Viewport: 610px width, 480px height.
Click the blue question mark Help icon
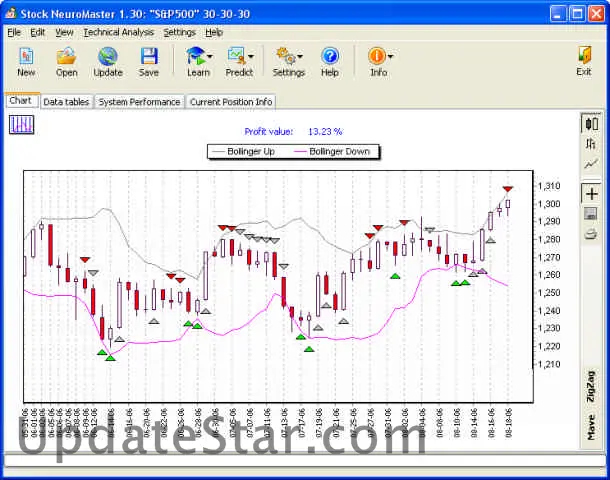tap(330, 57)
